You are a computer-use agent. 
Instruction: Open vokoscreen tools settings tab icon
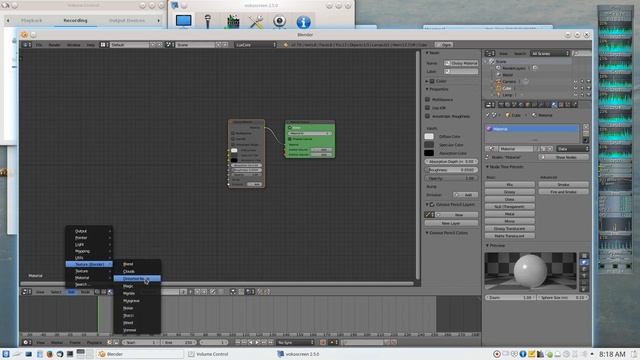pyautogui.click(x=256, y=22)
